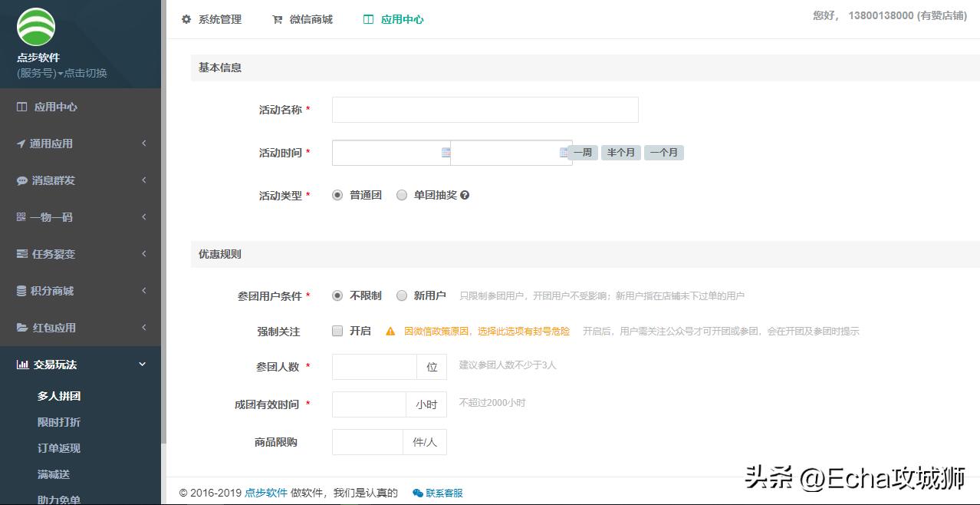Select the 红包应用 sidebar icon

[21, 327]
